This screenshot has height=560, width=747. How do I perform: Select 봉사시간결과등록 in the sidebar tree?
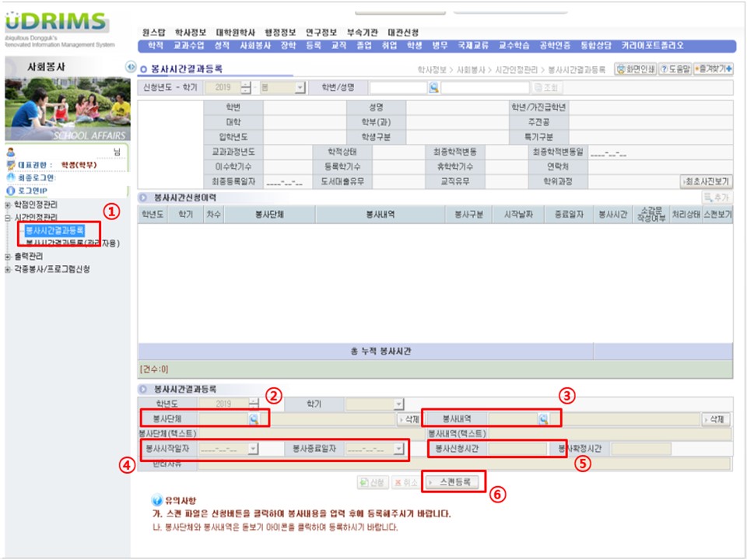click(x=54, y=230)
